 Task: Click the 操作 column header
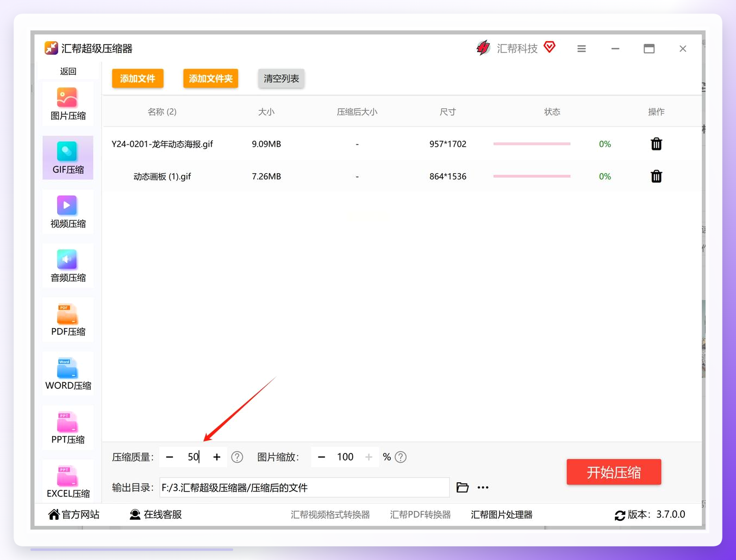(656, 112)
